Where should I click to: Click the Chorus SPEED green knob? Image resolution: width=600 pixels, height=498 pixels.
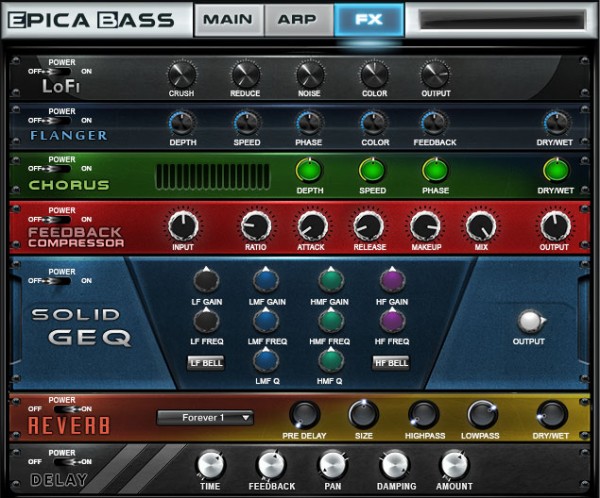(x=372, y=170)
